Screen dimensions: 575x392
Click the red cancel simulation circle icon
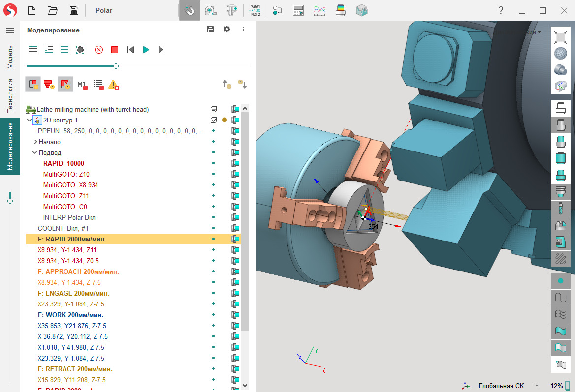pos(99,50)
